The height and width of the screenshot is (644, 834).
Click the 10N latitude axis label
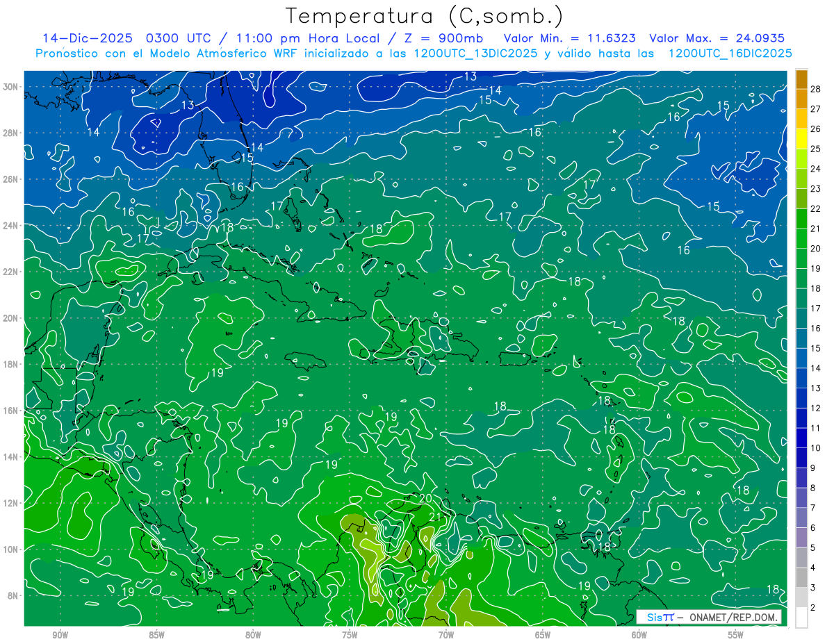[x=12, y=550]
